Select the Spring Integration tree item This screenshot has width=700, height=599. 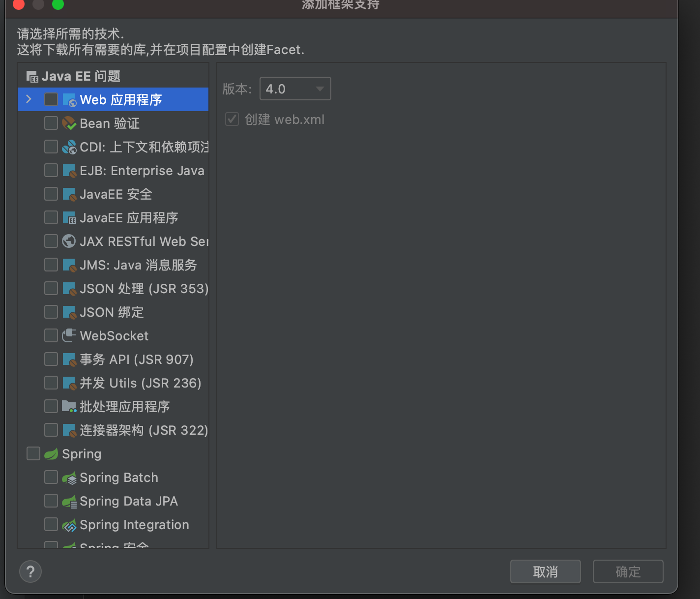click(x=134, y=524)
